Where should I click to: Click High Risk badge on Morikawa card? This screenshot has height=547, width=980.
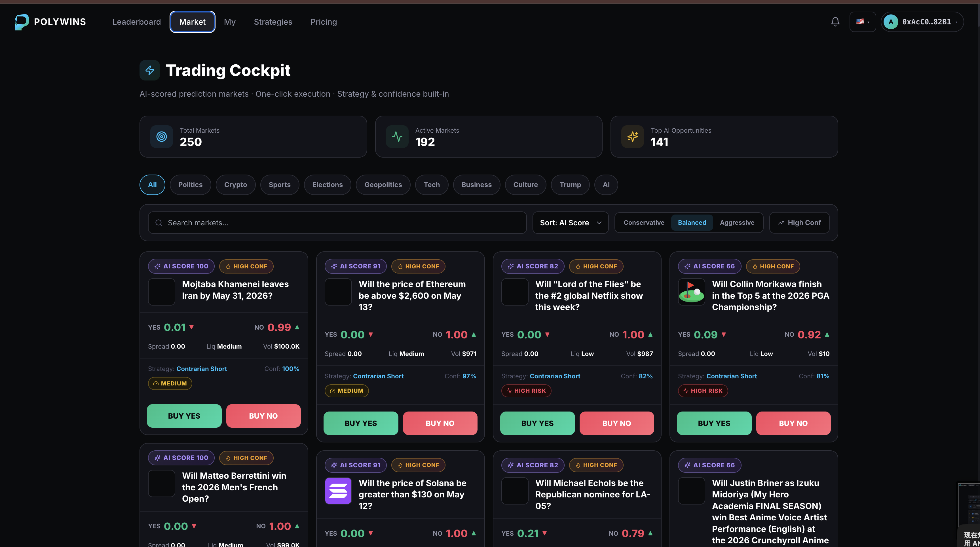703,391
